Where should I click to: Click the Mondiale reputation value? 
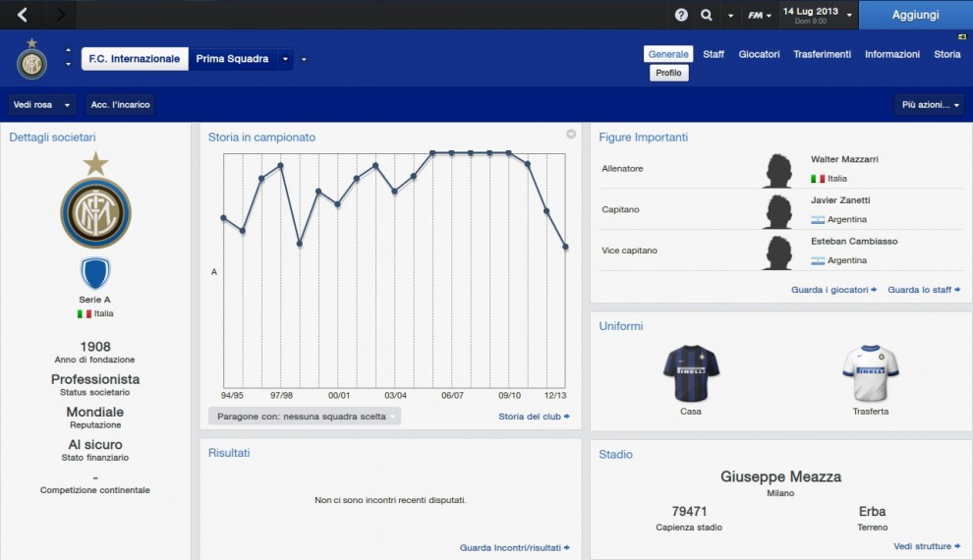tap(95, 412)
